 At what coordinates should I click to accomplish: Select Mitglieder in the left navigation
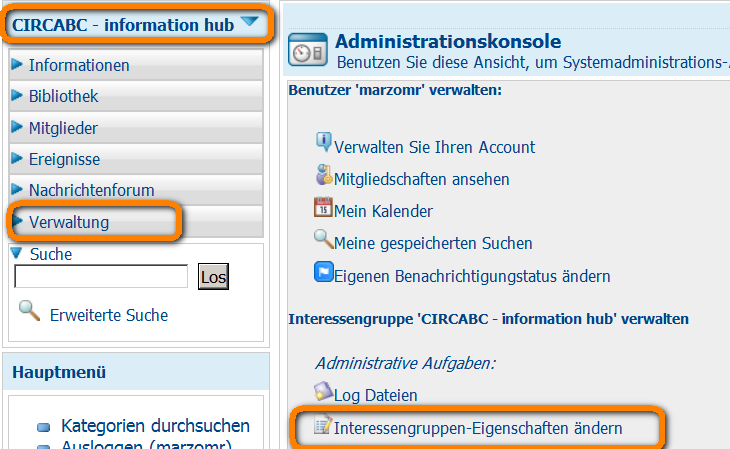point(63,128)
